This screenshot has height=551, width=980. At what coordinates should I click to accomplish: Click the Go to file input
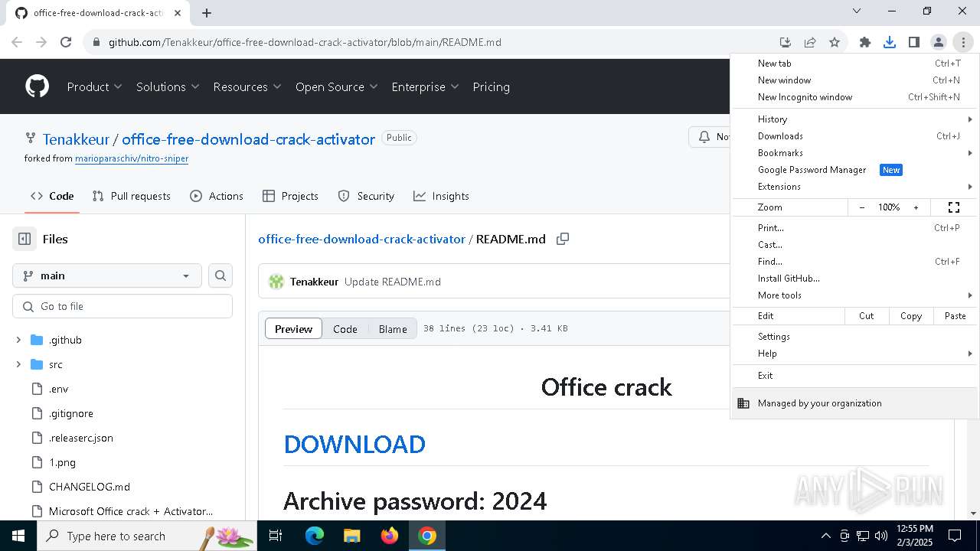122,306
